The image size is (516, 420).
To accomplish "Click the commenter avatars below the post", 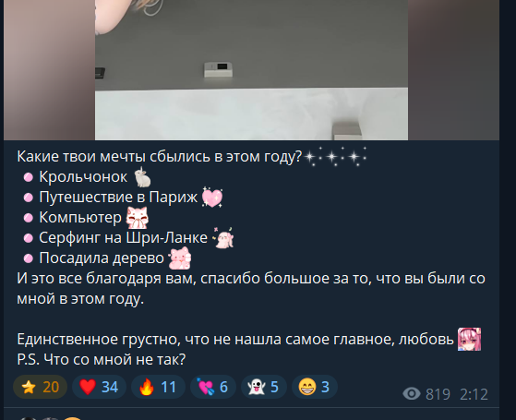I will [x=50, y=418].
